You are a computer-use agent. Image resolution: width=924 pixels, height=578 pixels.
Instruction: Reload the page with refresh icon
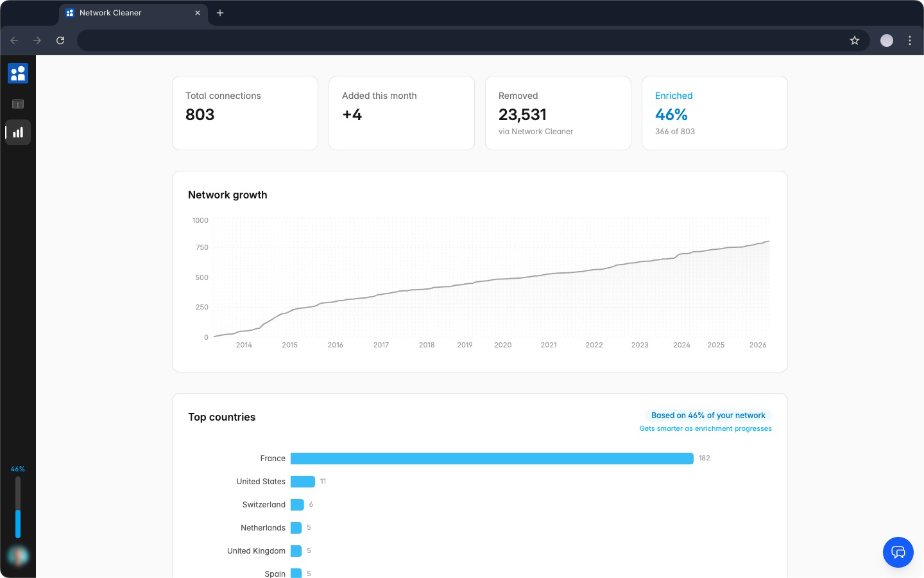(x=60, y=40)
